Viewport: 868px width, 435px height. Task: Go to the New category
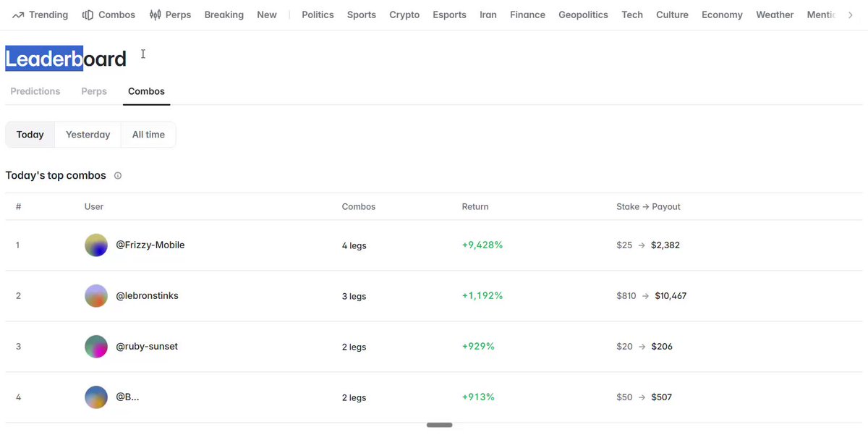click(x=267, y=14)
